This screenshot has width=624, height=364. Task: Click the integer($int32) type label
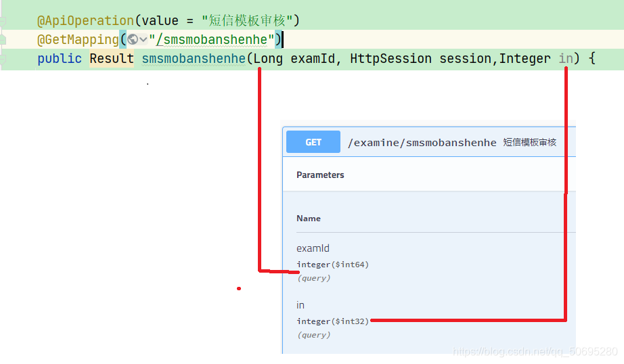coord(333,321)
